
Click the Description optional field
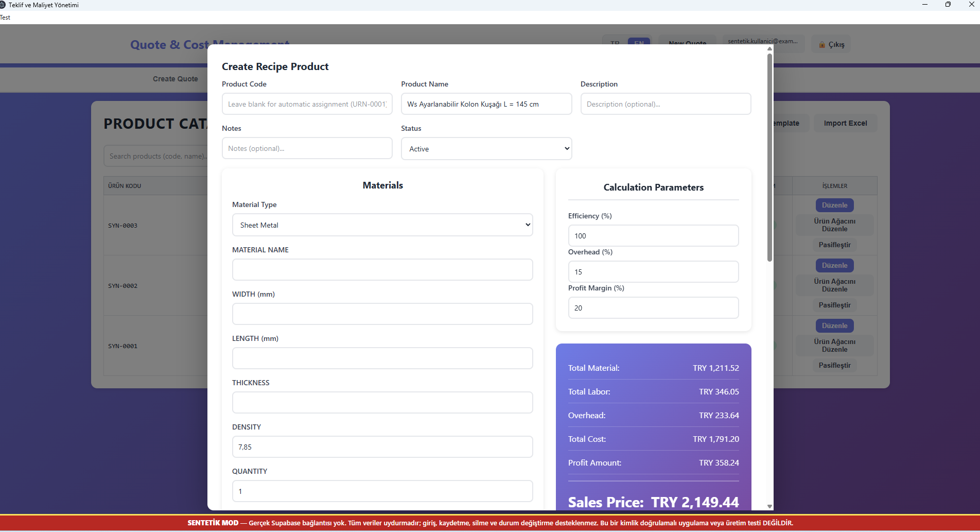tap(666, 104)
